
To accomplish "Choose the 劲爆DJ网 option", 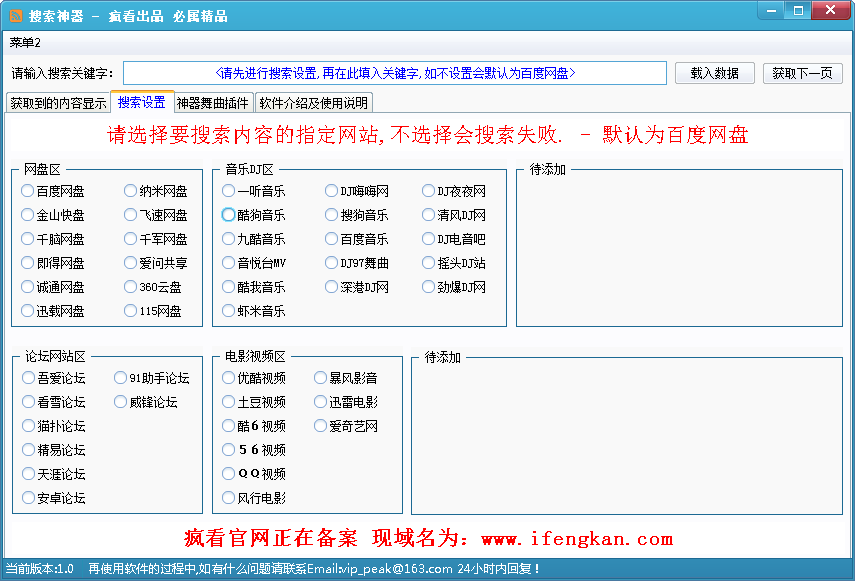I will [454, 287].
